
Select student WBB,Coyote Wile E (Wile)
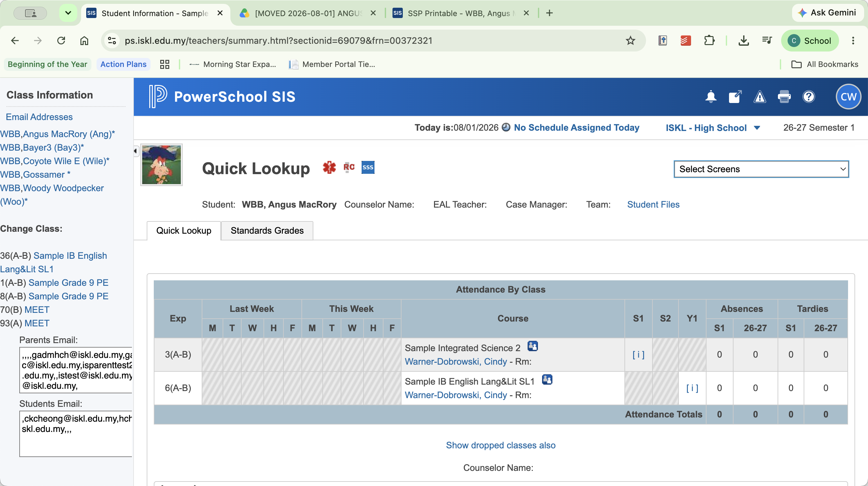(55, 161)
